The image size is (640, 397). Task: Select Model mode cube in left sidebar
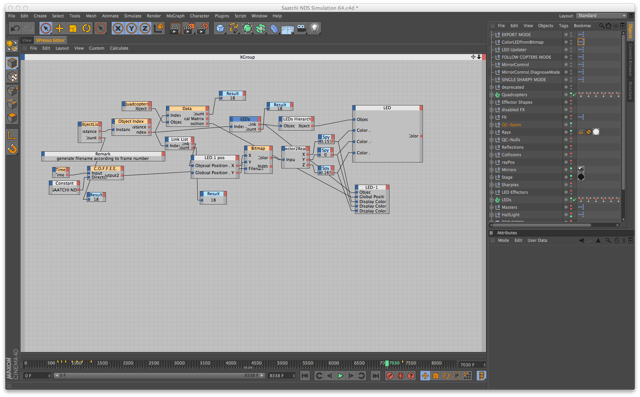coord(12,63)
